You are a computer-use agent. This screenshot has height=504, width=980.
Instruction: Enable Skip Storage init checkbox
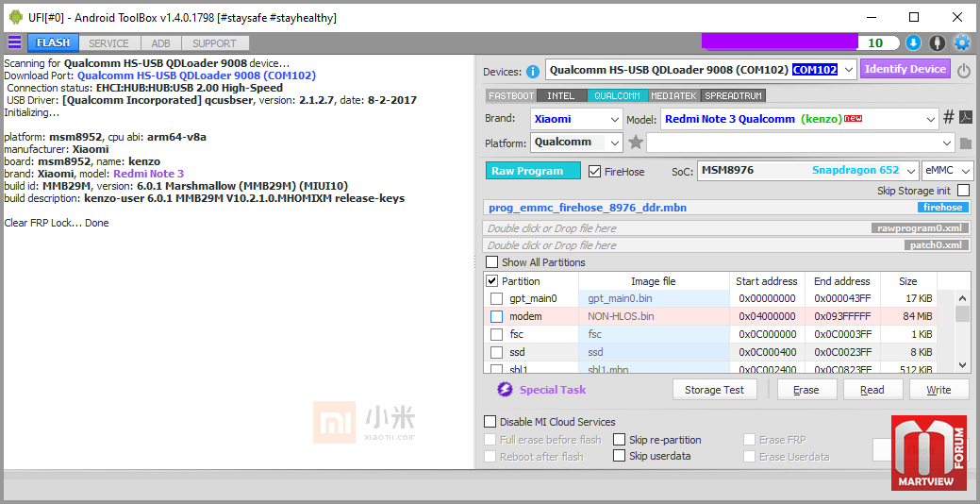click(x=964, y=190)
